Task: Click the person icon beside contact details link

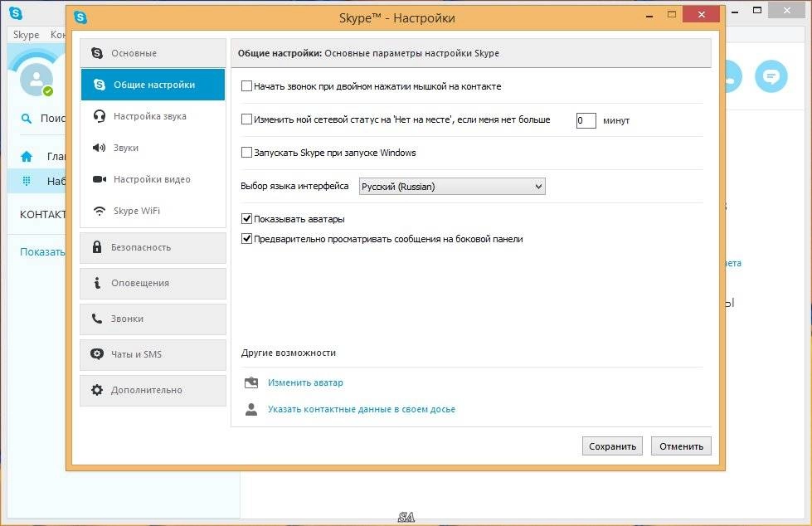Action: point(251,409)
